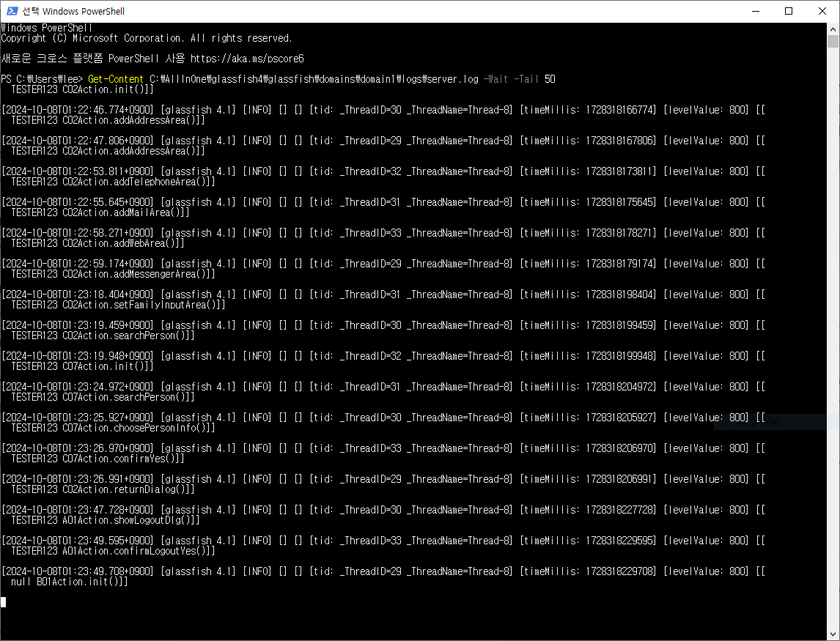The image size is (840, 641).
Task: Click the C07Action.confirmYes() log line
Action: [x=97, y=459]
